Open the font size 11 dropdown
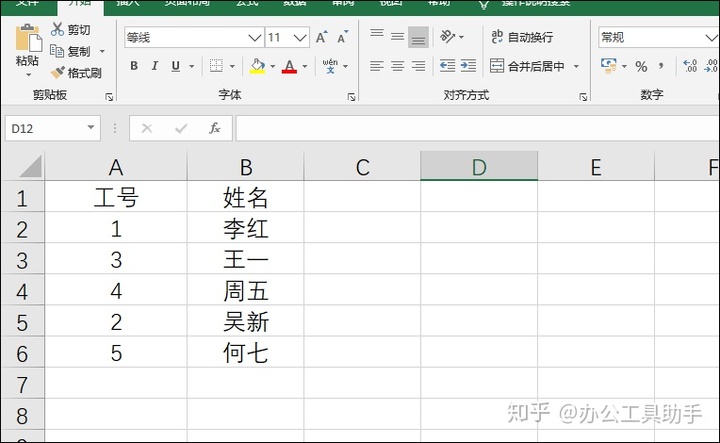 (300, 38)
